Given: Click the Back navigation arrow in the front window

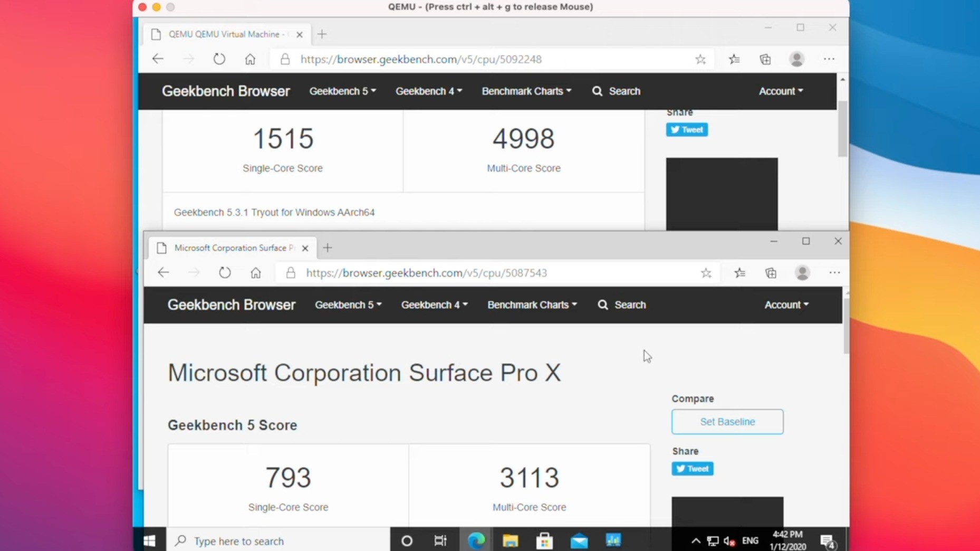Looking at the screenshot, I should 164,273.
